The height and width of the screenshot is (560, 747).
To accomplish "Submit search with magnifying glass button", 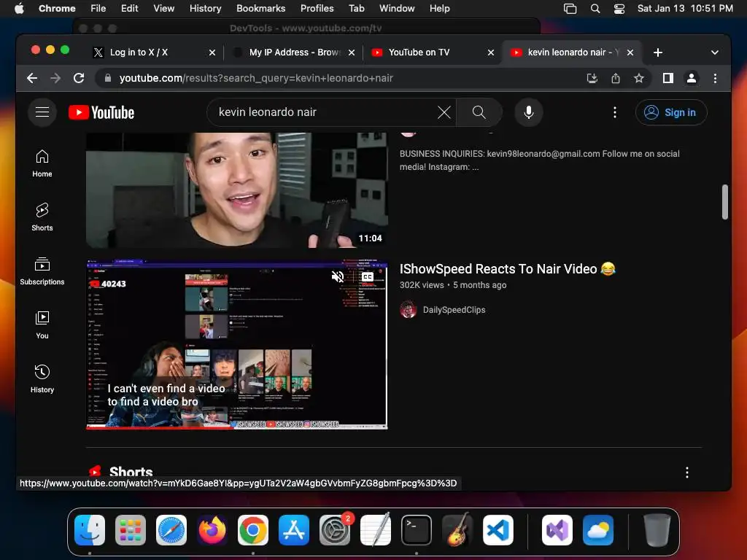I will pos(479,112).
